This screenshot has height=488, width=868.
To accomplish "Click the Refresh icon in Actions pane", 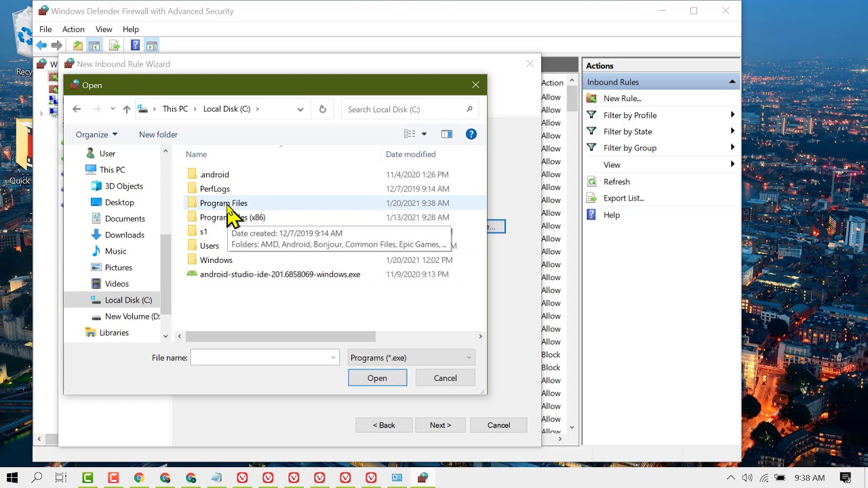I will (x=591, y=182).
